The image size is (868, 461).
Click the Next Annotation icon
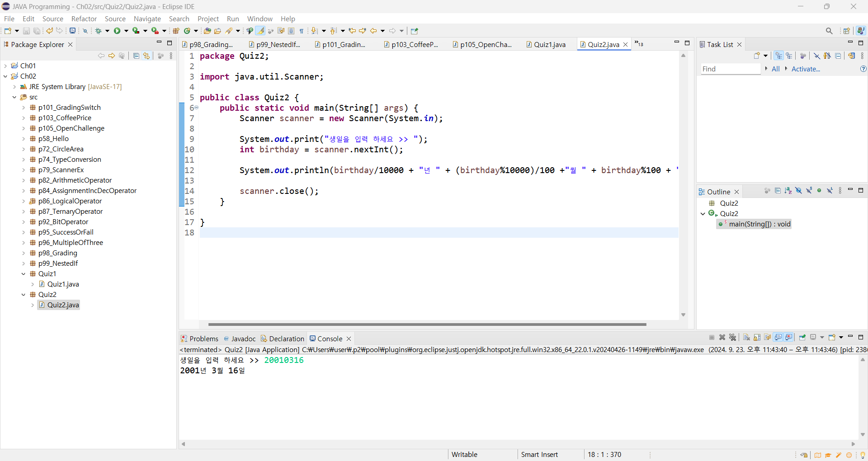tap(315, 31)
